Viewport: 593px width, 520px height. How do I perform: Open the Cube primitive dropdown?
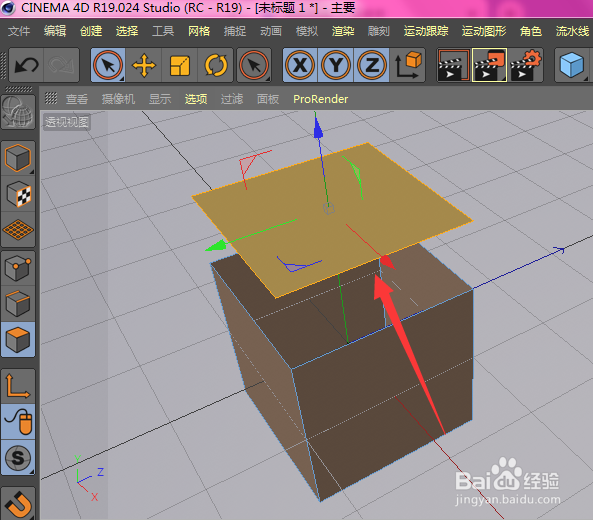pos(572,65)
